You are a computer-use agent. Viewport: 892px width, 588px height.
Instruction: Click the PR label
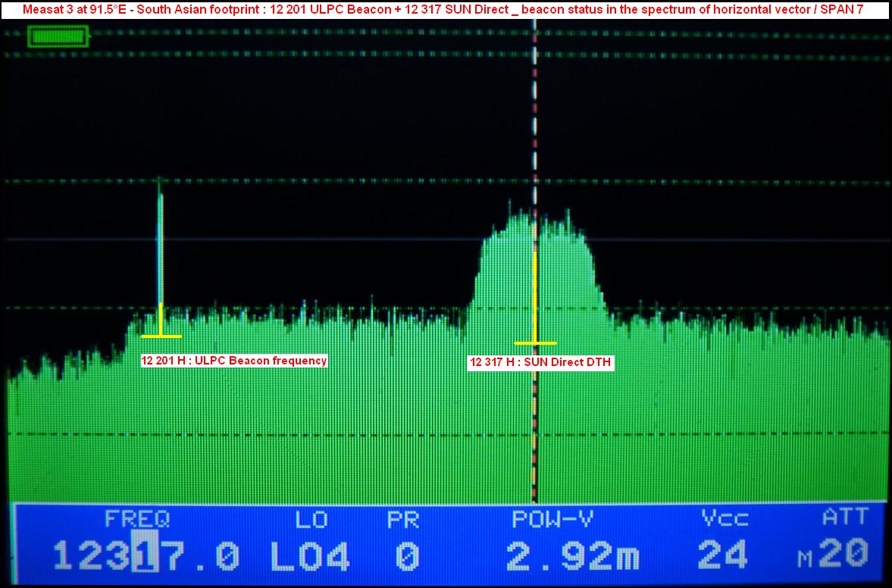pyautogui.click(x=403, y=520)
